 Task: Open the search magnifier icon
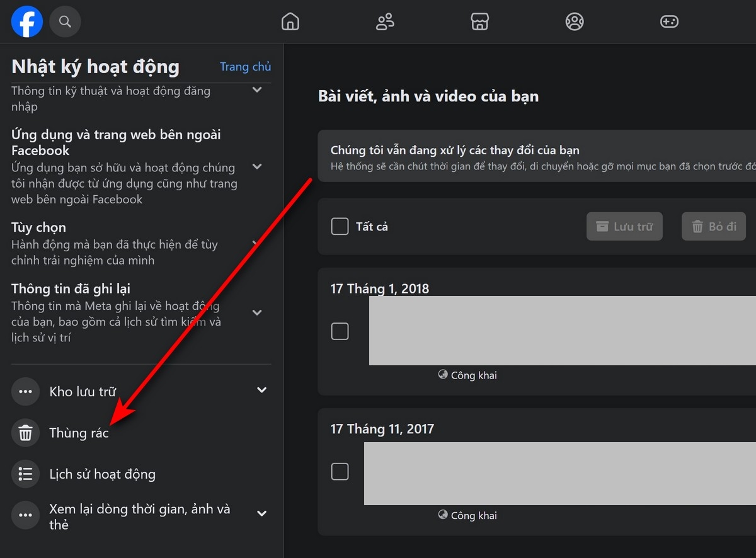tap(65, 21)
